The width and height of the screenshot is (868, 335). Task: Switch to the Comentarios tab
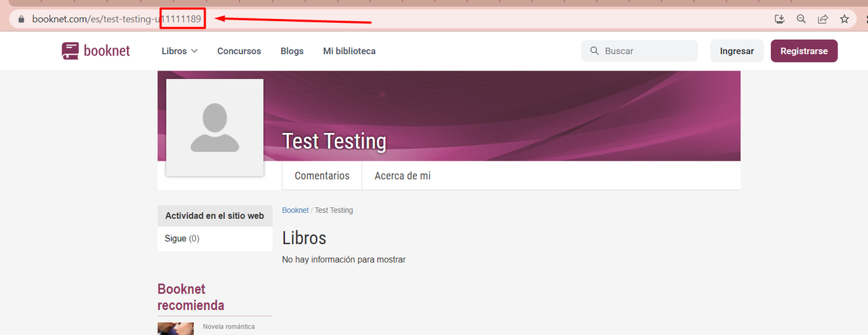pos(322,176)
